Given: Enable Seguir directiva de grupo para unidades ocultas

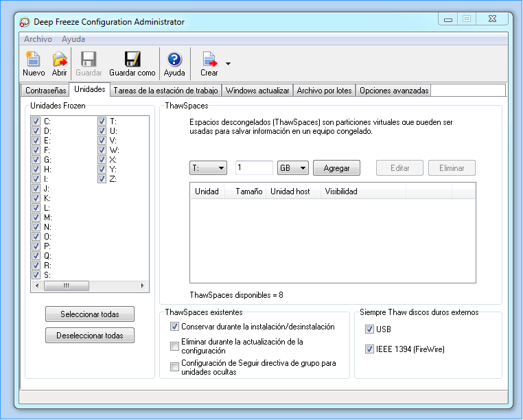Looking at the screenshot, I should tap(174, 367).
